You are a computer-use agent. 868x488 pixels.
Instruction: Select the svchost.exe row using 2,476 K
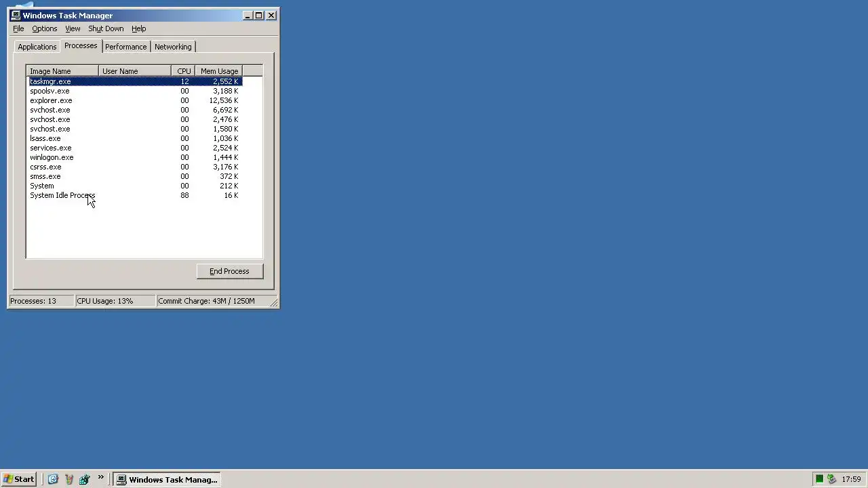[135, 119]
